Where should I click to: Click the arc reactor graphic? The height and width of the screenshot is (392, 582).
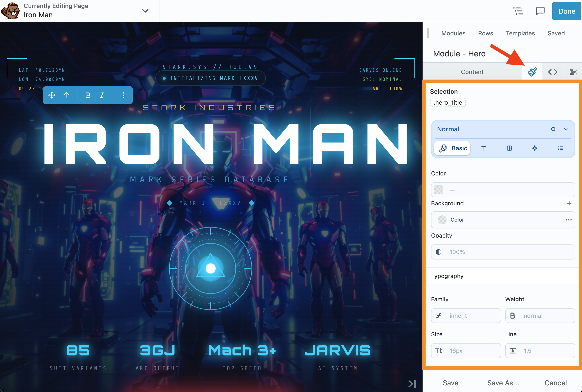[211, 268]
